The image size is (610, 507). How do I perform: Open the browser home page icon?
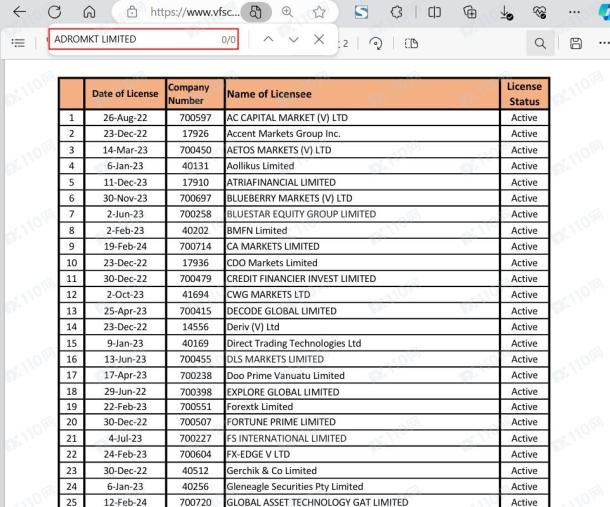[x=89, y=12]
